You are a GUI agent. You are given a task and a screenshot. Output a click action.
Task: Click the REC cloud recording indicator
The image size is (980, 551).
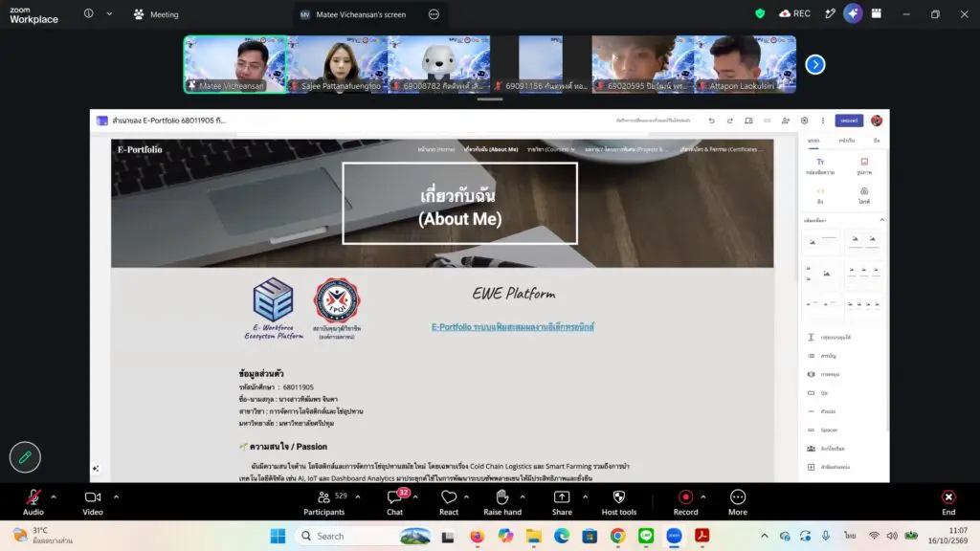[x=794, y=13]
